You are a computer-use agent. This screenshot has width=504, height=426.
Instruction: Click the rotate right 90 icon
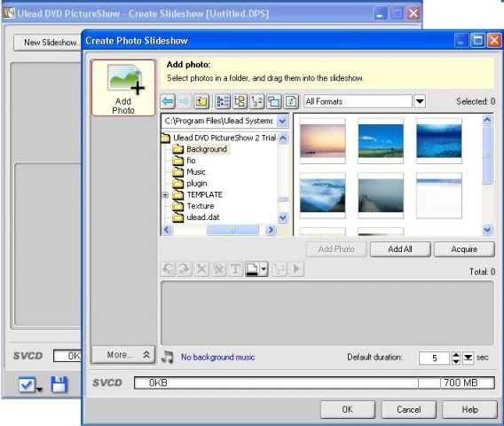point(185,269)
